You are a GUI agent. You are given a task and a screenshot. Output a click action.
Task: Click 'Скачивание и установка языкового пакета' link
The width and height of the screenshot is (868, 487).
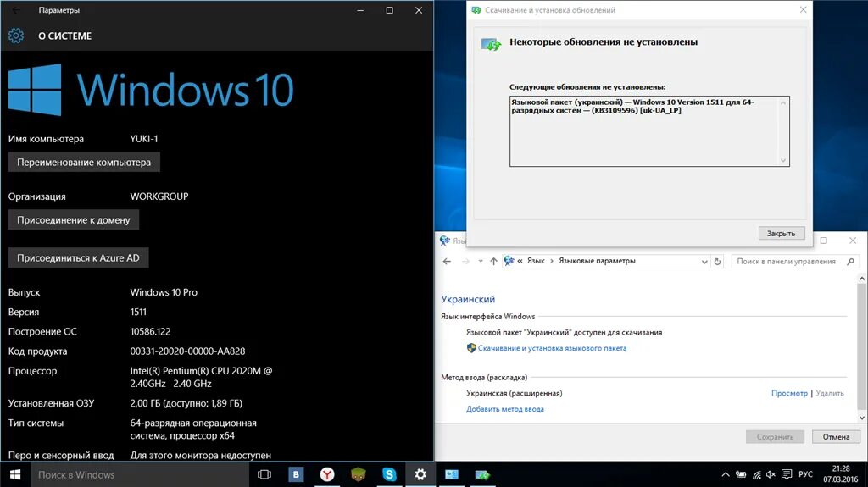552,348
